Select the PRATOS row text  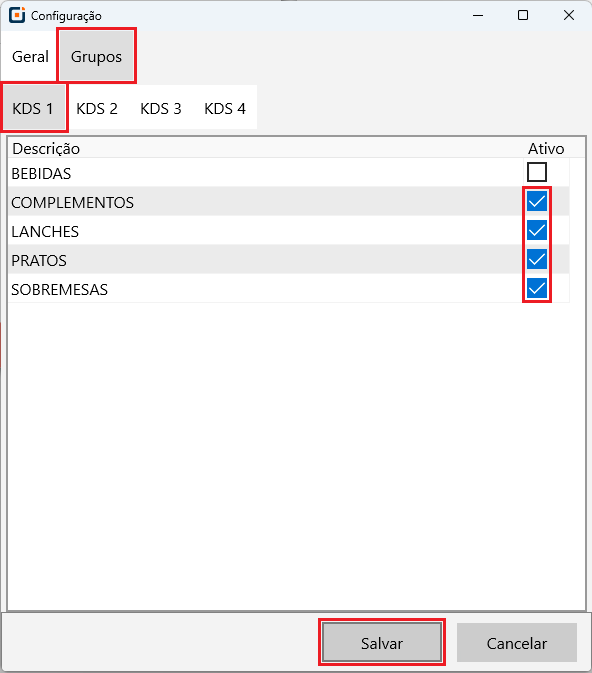39,261
